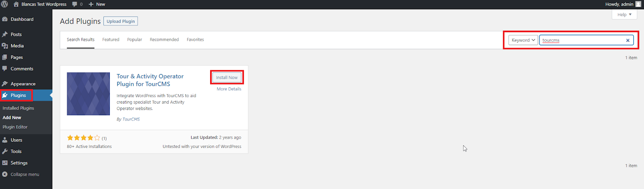
Task: Click the Blancas Test Wordpress site name
Action: tap(44, 4)
